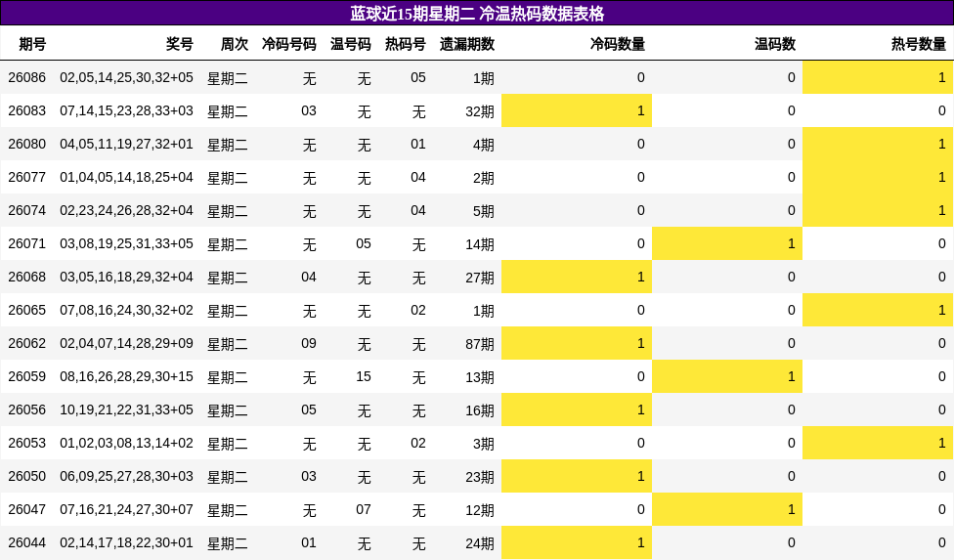Click hot number 01 in row 26080
The width and height of the screenshot is (954, 560).
(x=418, y=144)
